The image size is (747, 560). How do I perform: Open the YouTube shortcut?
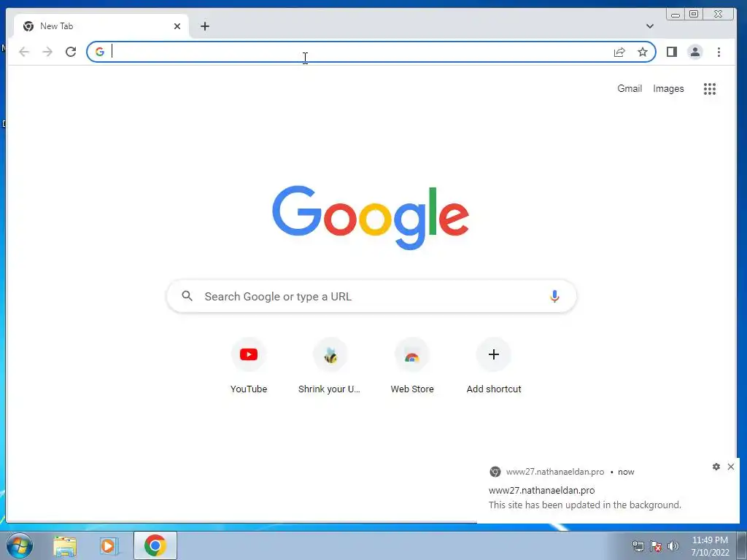[249, 366]
